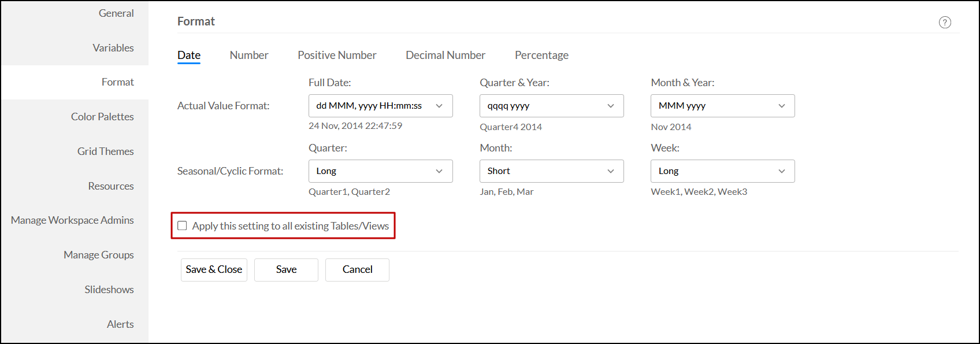
Task: Cancel the format changes
Action: pos(357,270)
